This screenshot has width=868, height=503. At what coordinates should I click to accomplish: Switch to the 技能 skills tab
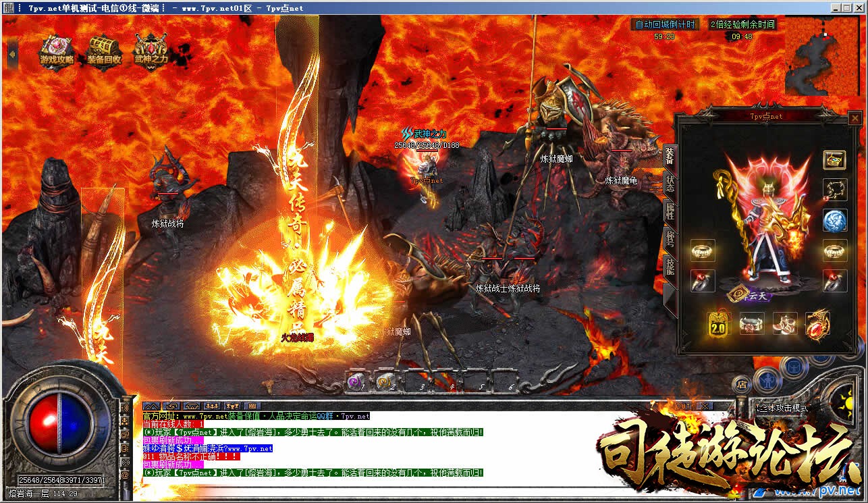tap(669, 267)
